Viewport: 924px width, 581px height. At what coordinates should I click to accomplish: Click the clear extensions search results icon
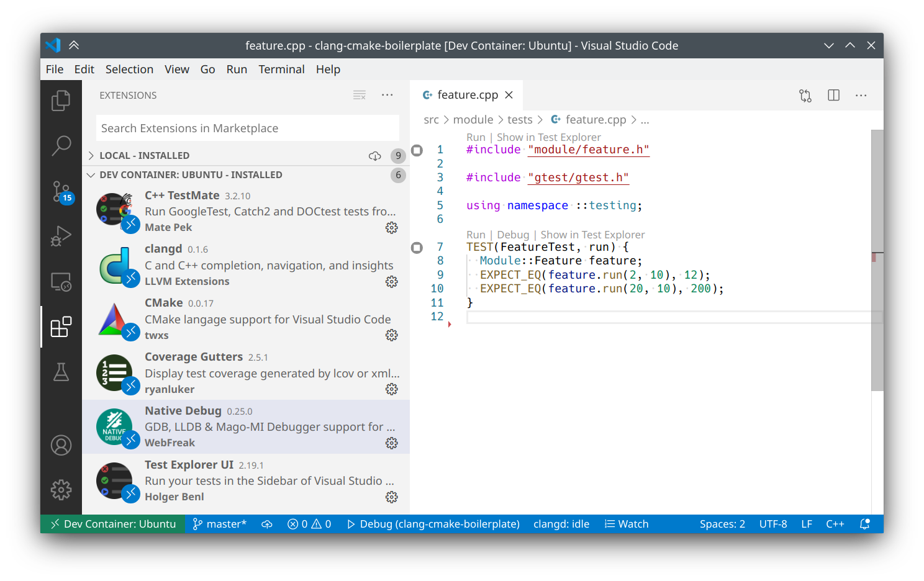pos(360,95)
